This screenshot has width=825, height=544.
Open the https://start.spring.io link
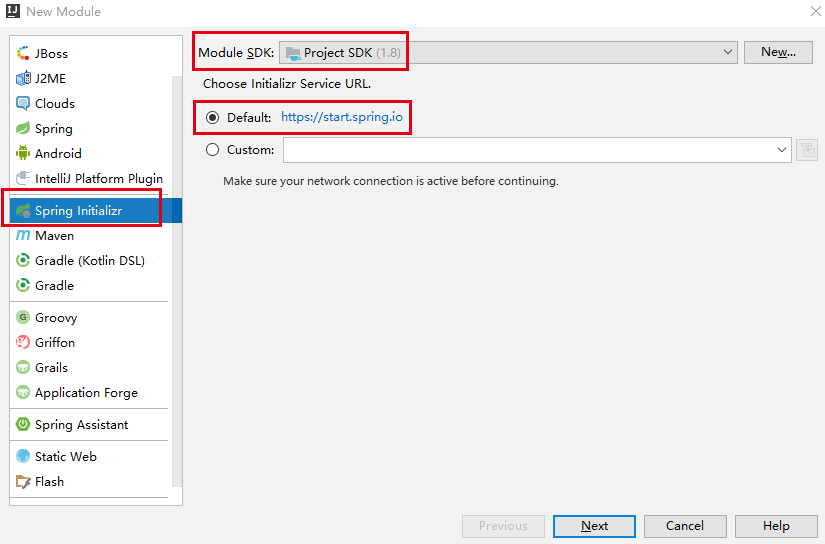coord(342,117)
